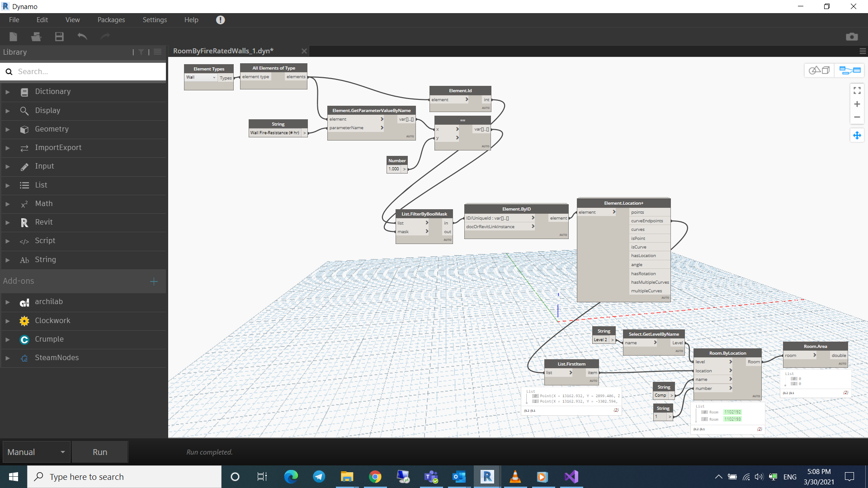This screenshot has width=868, height=488.
Task: Click the Wall Fire-Resistance string input
Action: coord(275,133)
